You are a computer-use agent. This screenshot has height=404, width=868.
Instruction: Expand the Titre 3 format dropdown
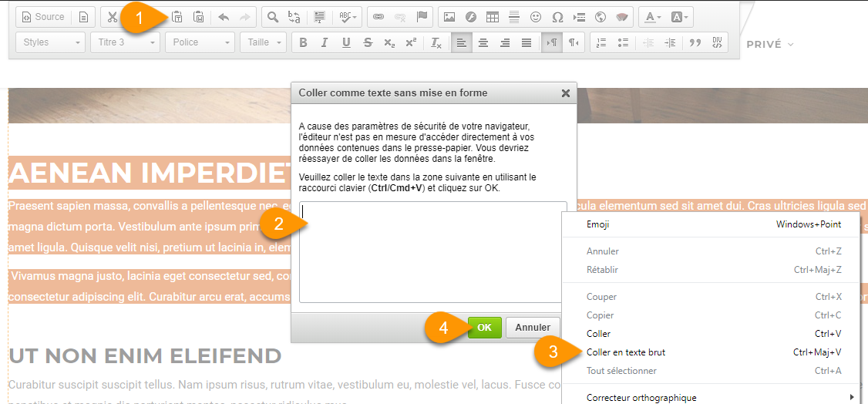pyautogui.click(x=124, y=42)
